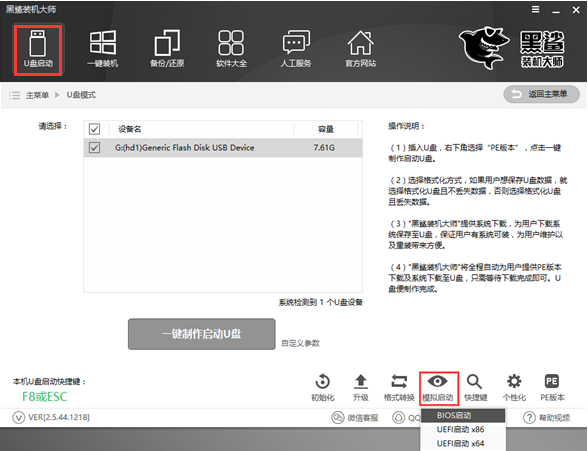Click the 初始化 reset icon
Screen dimensions: 588x451
(322, 388)
